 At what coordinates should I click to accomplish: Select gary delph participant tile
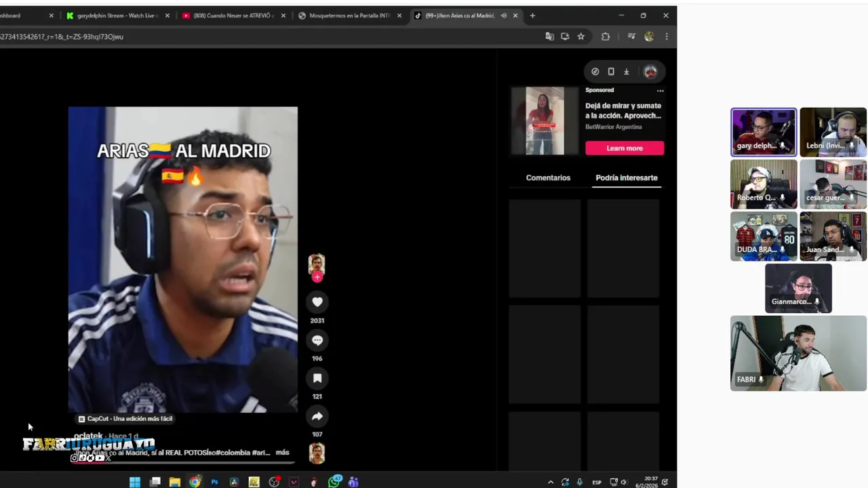[764, 132]
